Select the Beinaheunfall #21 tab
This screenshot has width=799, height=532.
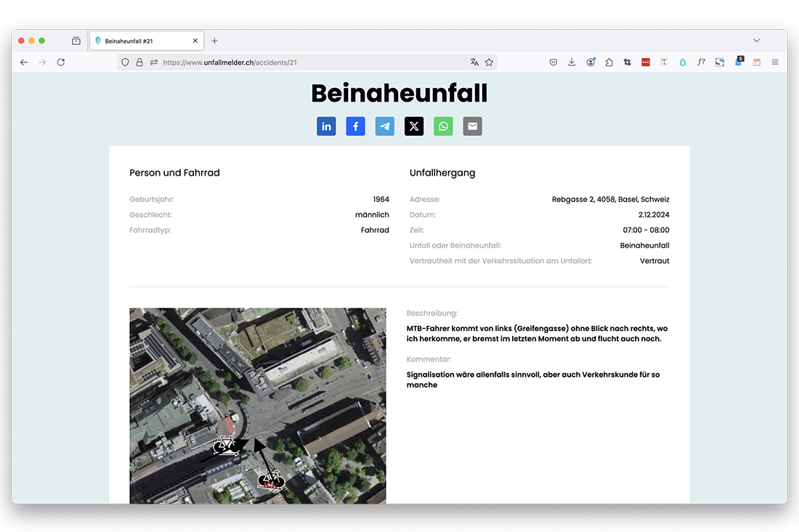point(147,41)
